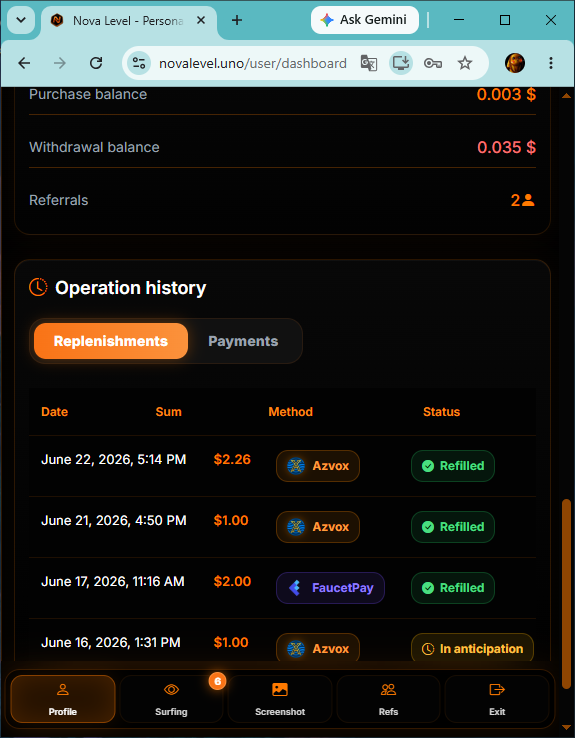Click the Method column header

pos(290,412)
